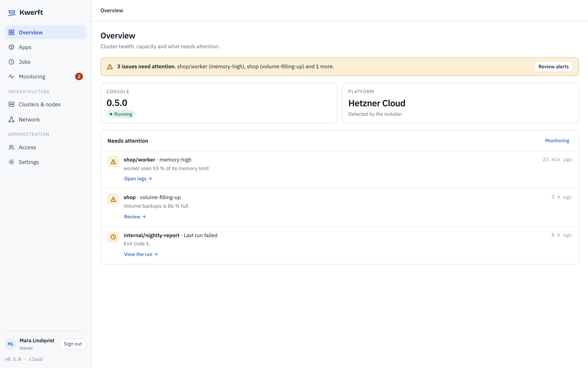
Task: Click the Review link under shop volume alert
Action: pyautogui.click(x=135, y=217)
